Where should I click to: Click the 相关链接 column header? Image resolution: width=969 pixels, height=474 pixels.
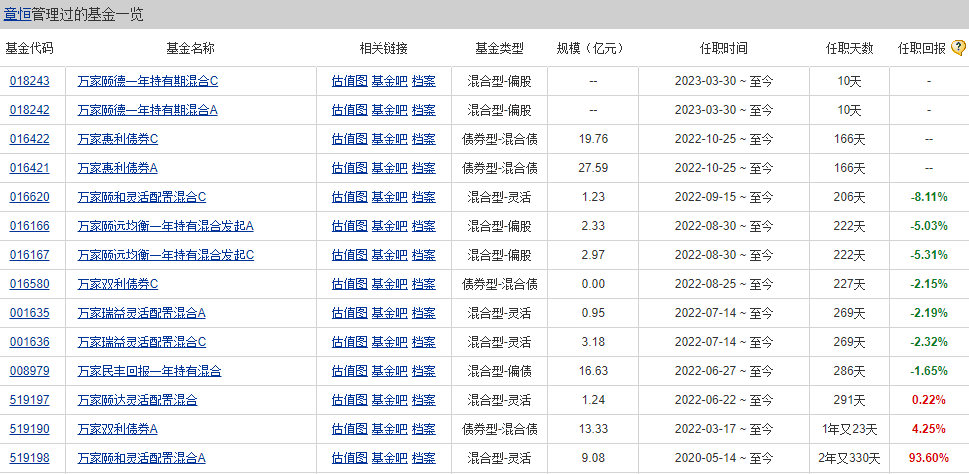click(x=383, y=48)
